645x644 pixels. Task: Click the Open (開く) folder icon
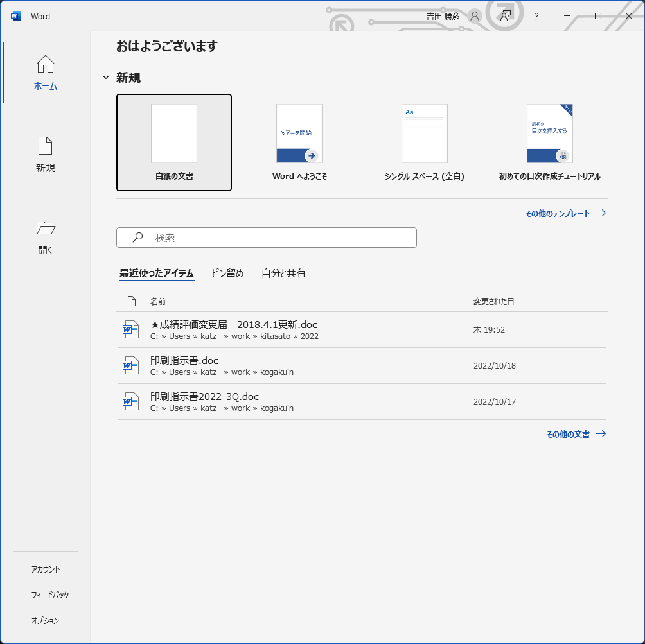click(x=46, y=228)
